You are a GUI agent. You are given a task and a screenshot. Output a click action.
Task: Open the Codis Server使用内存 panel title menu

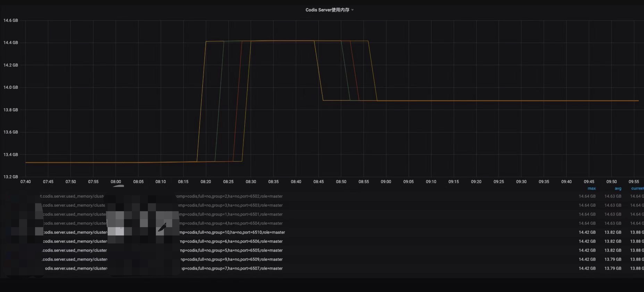(x=329, y=10)
